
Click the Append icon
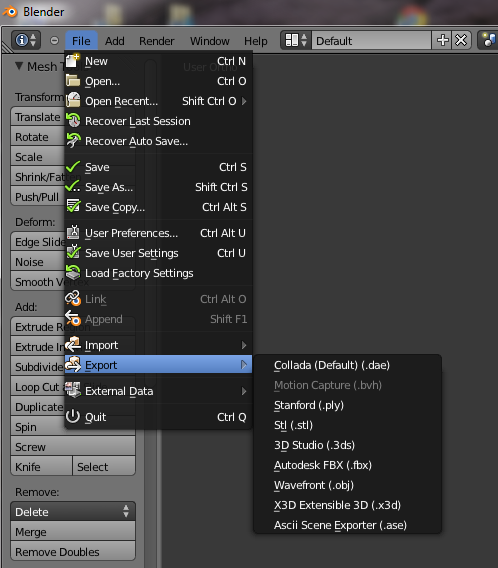[x=73, y=318]
